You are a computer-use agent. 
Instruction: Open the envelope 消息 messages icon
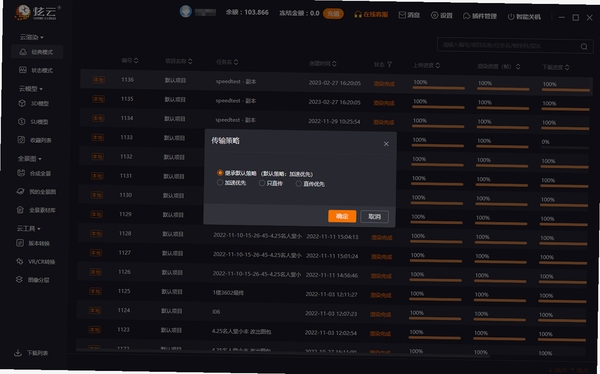402,15
